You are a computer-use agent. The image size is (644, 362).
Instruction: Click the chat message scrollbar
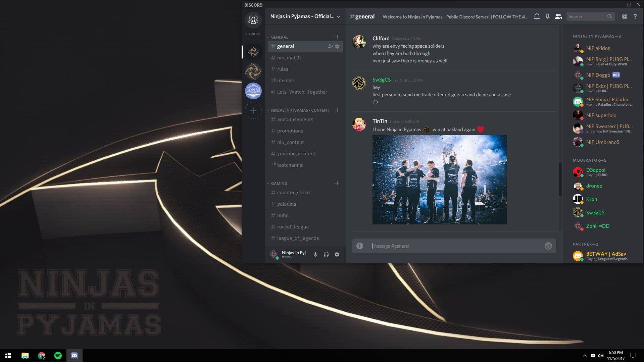(x=560, y=179)
